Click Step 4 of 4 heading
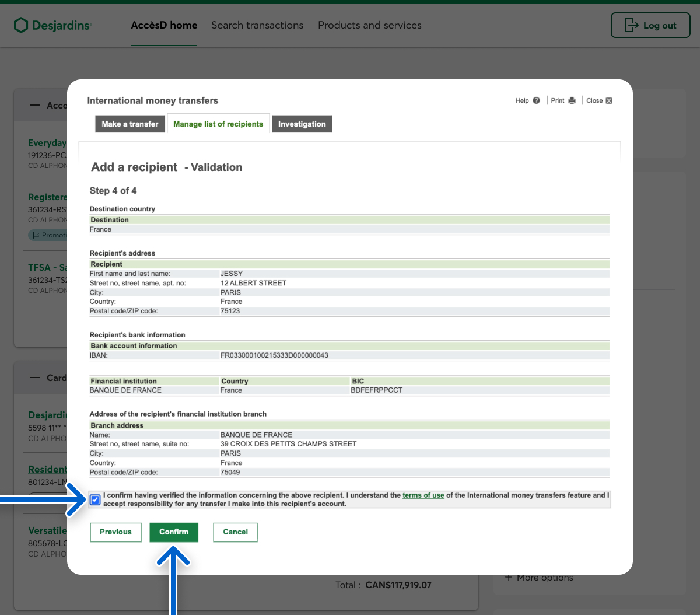This screenshot has height=615, width=700. pyautogui.click(x=113, y=191)
